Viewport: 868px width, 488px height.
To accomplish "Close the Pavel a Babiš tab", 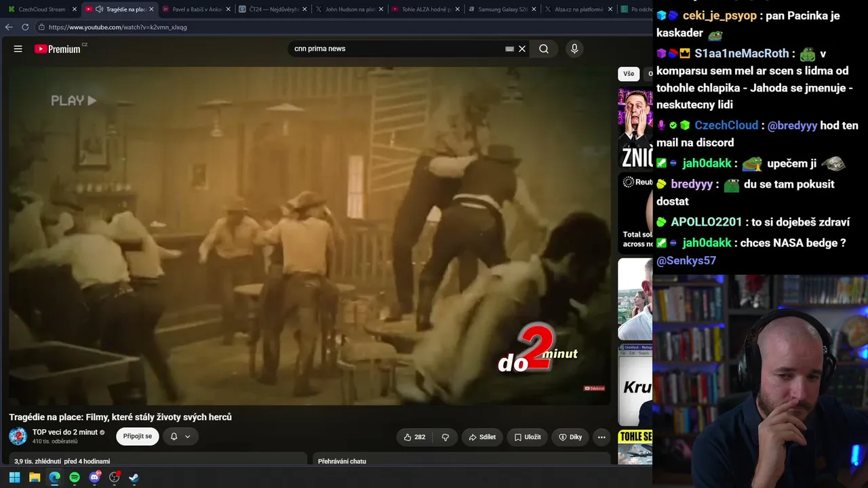I will pos(228,9).
